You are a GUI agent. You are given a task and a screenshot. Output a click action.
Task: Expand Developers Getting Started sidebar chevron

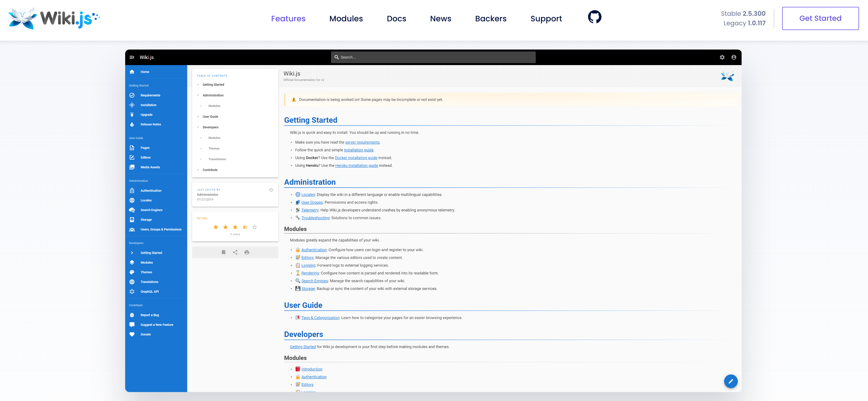pos(132,253)
